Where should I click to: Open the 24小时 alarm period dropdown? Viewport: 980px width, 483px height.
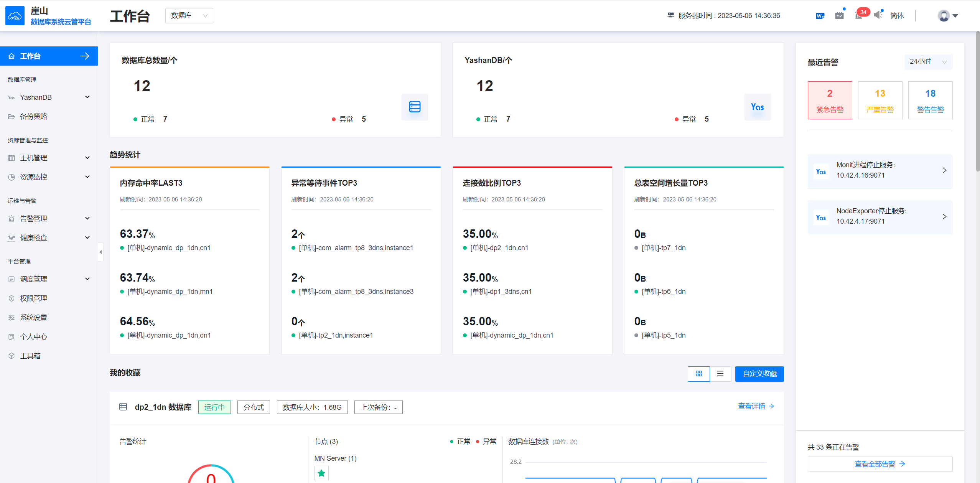click(x=928, y=62)
